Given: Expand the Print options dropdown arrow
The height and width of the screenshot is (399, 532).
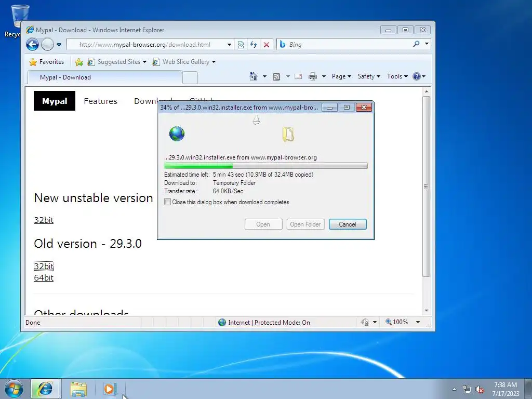Looking at the screenshot, I should coord(324,76).
